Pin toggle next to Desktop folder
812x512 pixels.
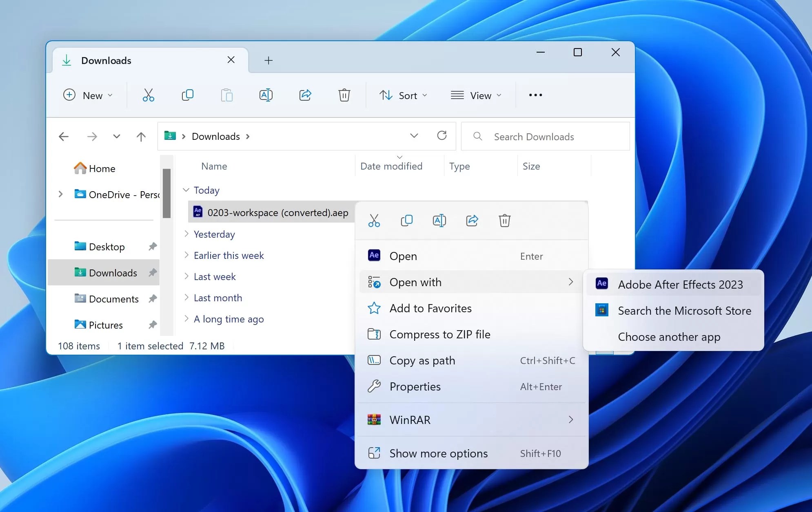153,247
